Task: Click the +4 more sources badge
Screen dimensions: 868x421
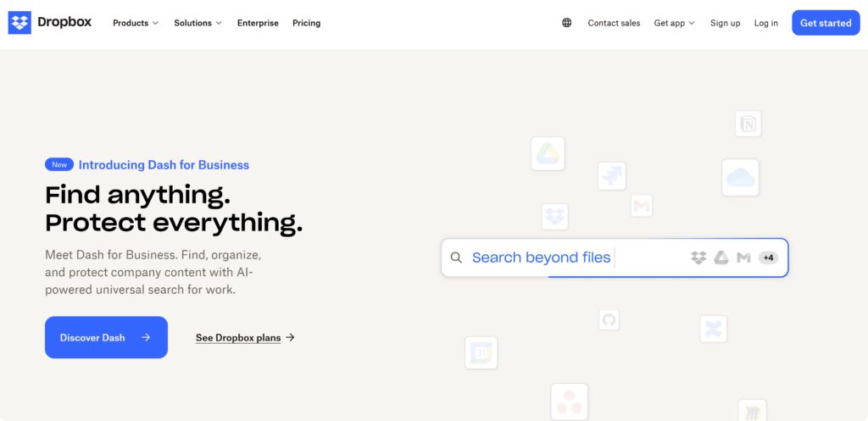Action: 768,258
